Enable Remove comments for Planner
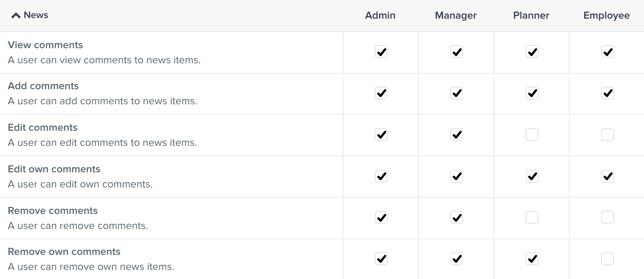 pyautogui.click(x=532, y=217)
